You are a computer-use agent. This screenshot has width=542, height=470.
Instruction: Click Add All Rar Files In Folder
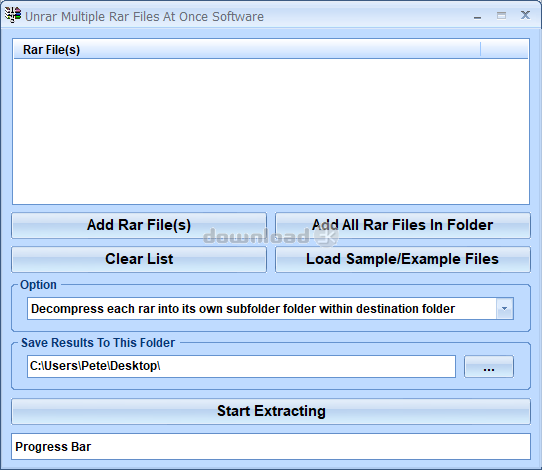pos(403,225)
